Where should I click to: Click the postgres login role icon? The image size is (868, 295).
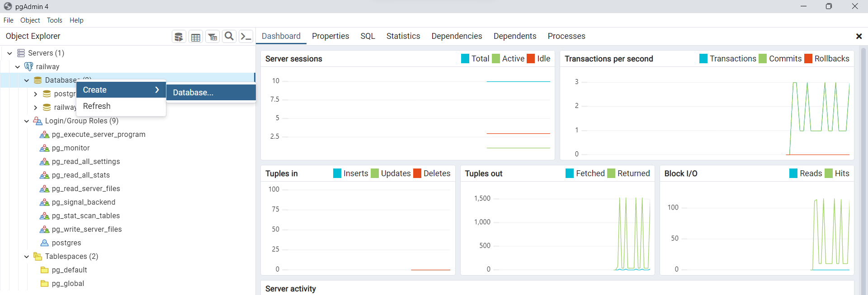pos(44,243)
